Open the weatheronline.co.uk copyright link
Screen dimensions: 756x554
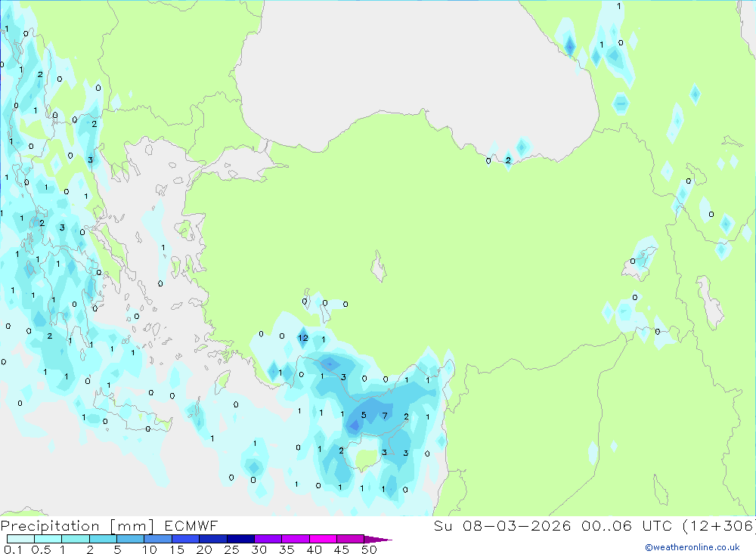point(692,547)
